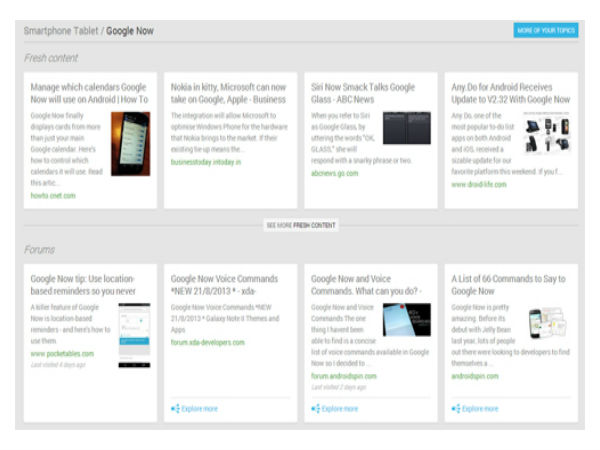Click Explore more in 'What can you do?' card
This screenshot has width=600, height=450.
[x=340, y=409]
